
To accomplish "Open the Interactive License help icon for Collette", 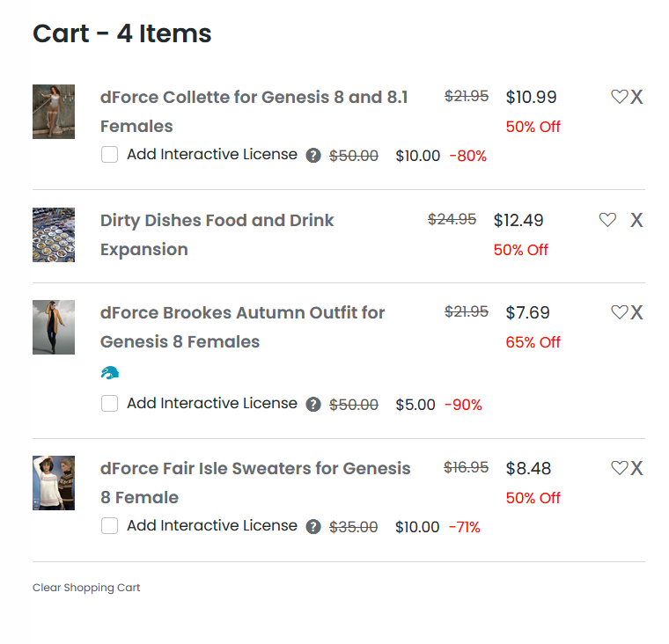I will [x=313, y=156].
